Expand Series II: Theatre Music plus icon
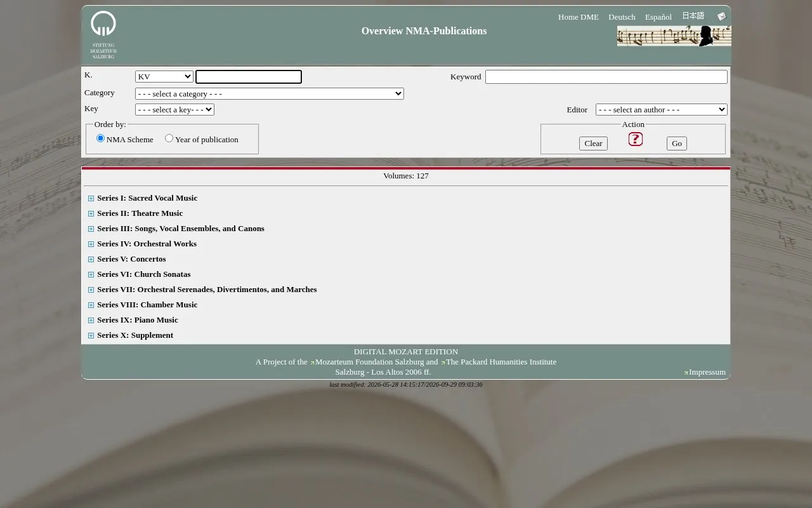The height and width of the screenshot is (508, 812). tap(91, 214)
